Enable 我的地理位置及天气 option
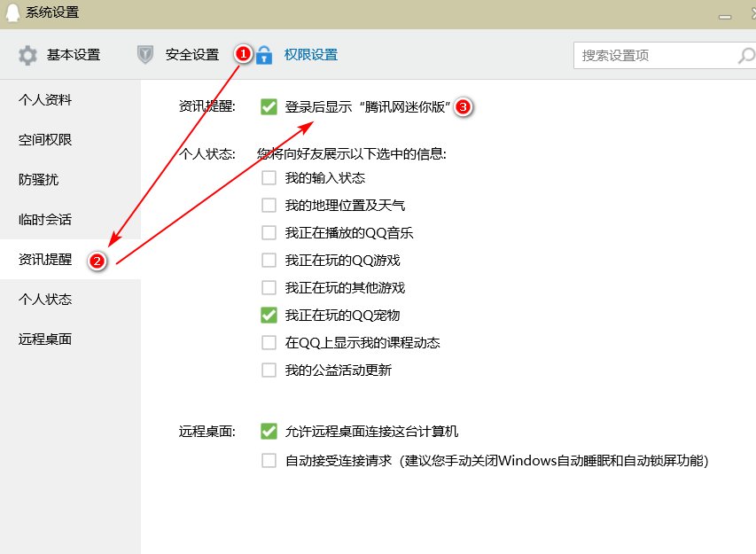Screen dimensions: 756x554 tap(269, 205)
